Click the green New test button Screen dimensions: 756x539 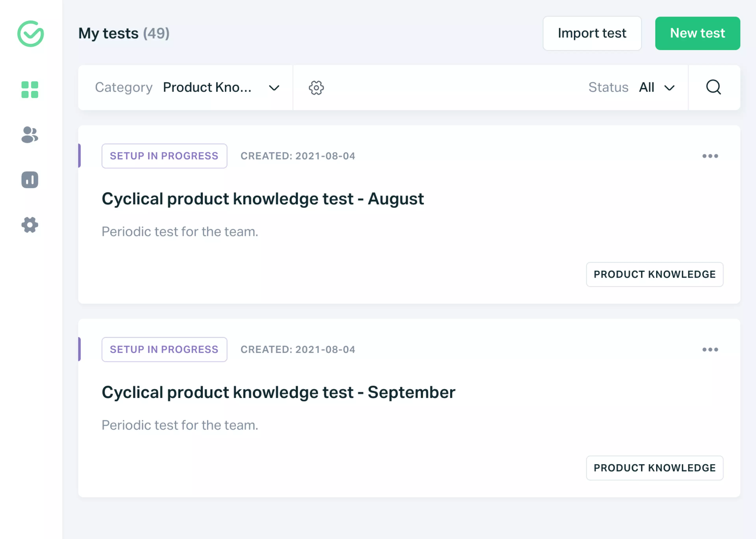point(697,33)
